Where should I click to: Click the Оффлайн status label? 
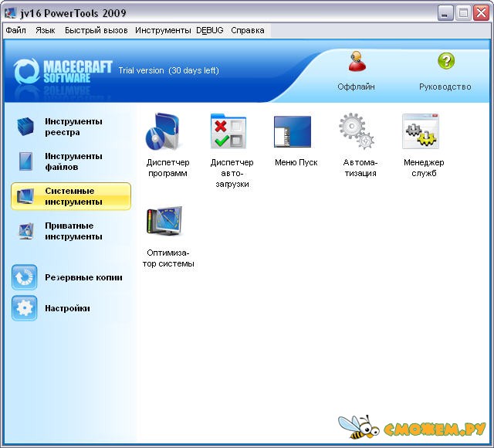(x=356, y=87)
